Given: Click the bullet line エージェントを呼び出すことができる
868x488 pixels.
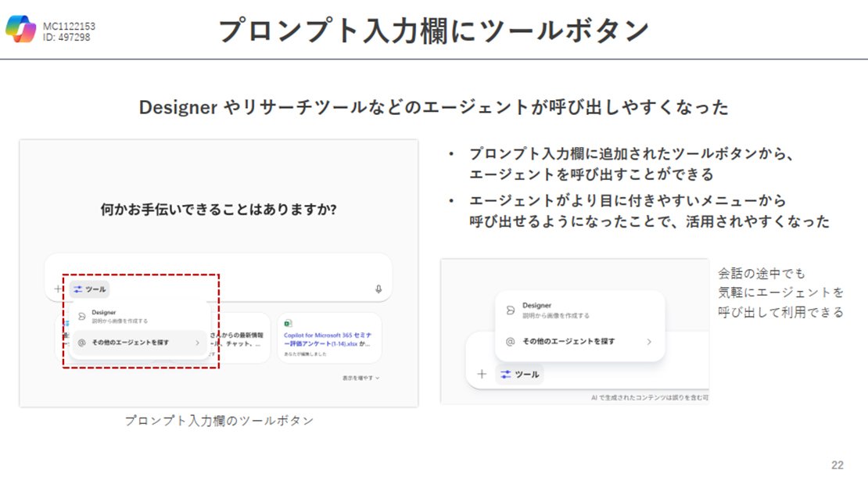Looking at the screenshot, I should tap(592, 174).
